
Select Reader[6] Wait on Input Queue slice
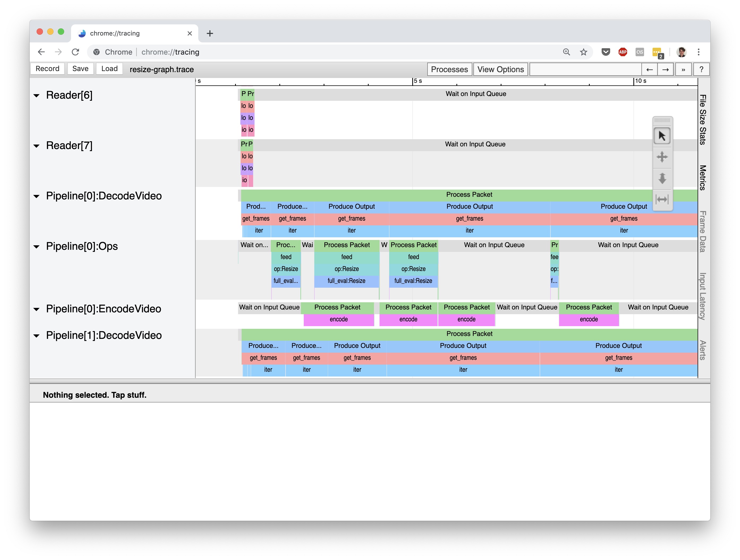[476, 94]
